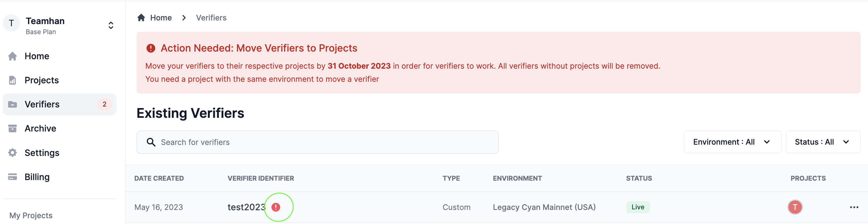Viewport: 868px width, 224px height.
Task: Focus the Search for verifiers field
Action: tap(317, 142)
